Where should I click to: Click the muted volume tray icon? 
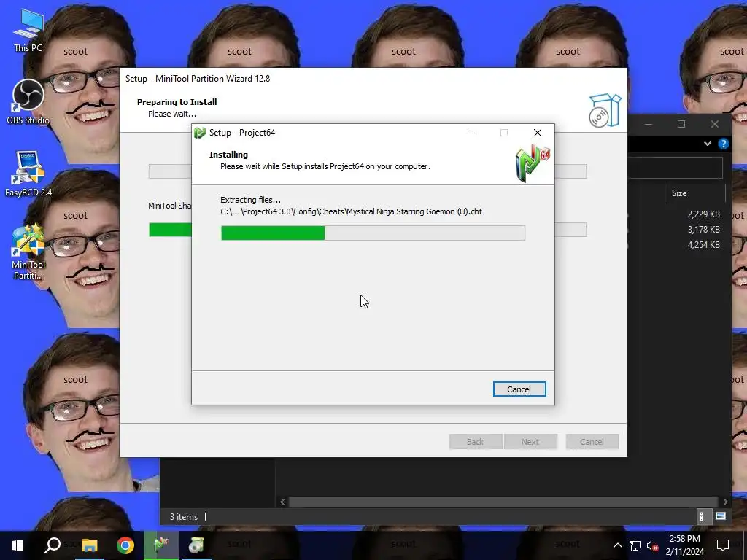pyautogui.click(x=653, y=545)
